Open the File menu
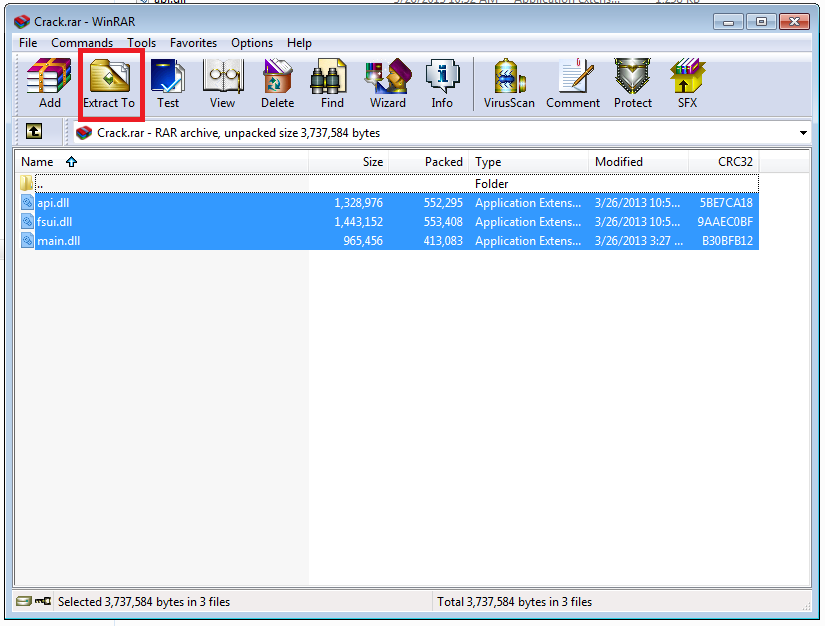The height and width of the screenshot is (626, 825). tap(28, 43)
